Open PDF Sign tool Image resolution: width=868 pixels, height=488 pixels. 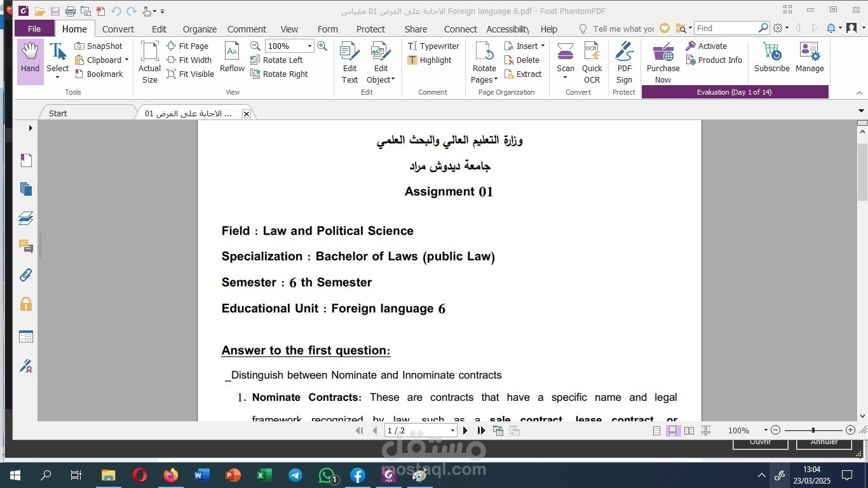point(624,62)
